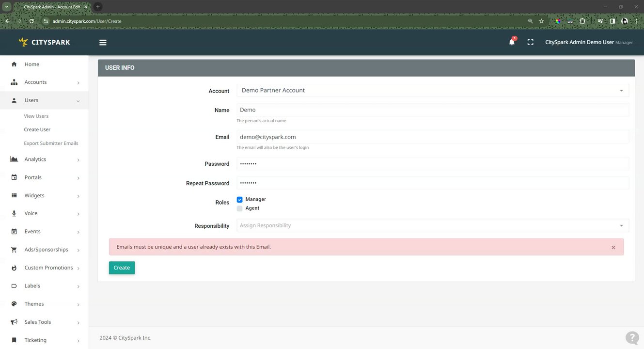Click the Ads/Sponsorships cart icon
Screen dimensions: 644x349
tap(14, 250)
